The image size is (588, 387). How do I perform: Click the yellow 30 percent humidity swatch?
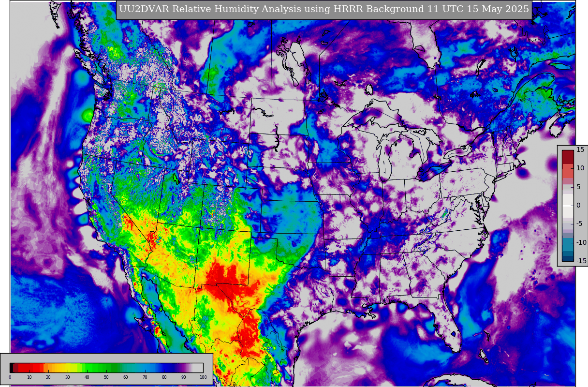pyautogui.click(x=68, y=368)
